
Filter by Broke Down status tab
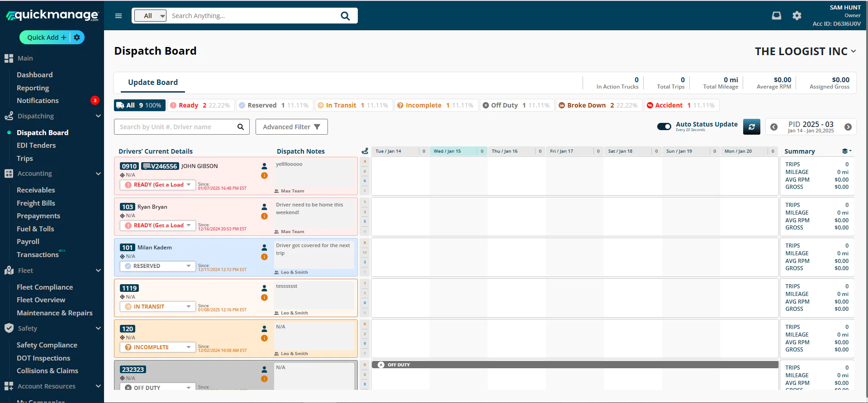[599, 105]
